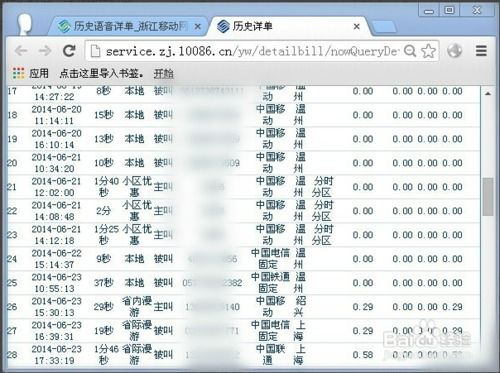Click 中国联通 in row 28
Image resolution: width=500 pixels, height=373 pixels.
pyautogui.click(x=270, y=355)
